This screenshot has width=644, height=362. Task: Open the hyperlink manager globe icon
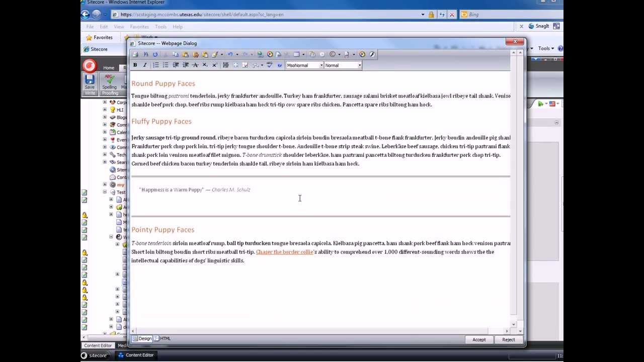[260, 54]
